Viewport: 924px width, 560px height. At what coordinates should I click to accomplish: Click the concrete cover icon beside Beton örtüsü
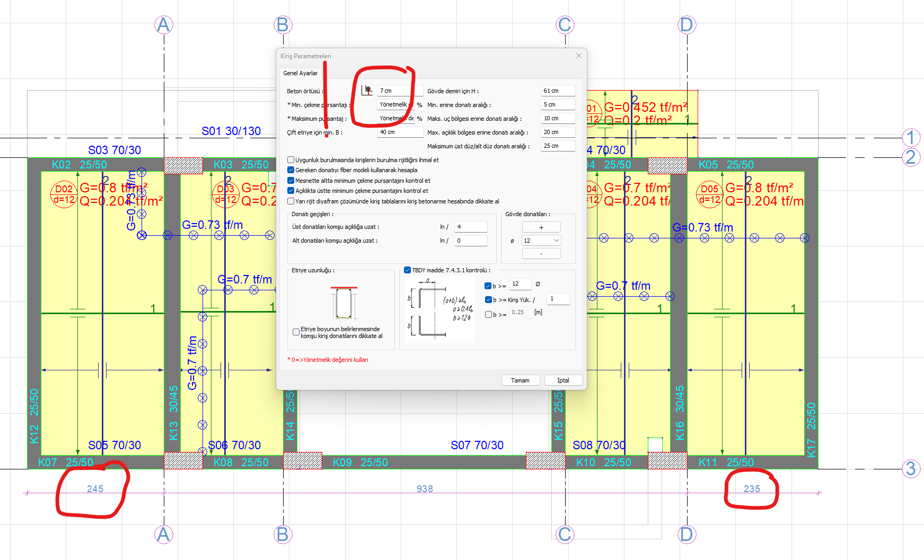(x=367, y=91)
